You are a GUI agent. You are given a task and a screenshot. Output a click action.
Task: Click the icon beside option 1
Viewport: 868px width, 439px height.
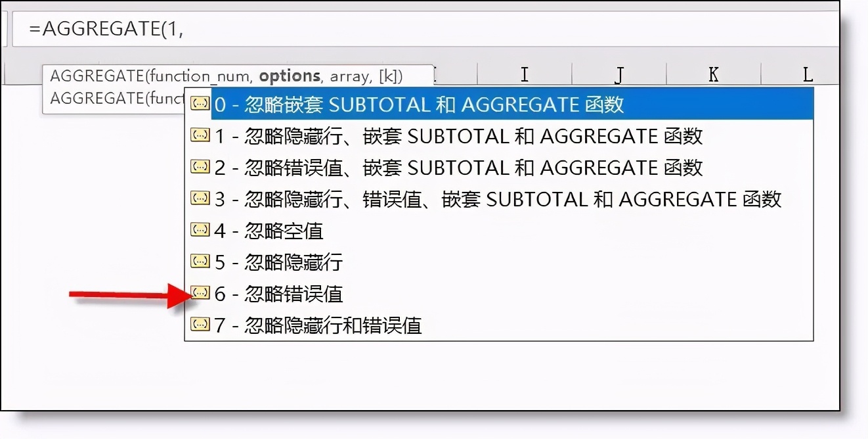coord(200,135)
